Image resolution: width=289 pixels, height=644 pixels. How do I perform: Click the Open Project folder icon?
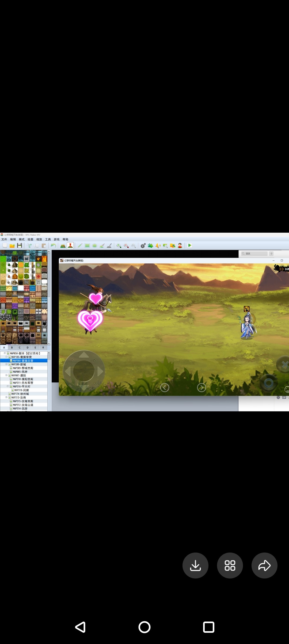pos(12,246)
